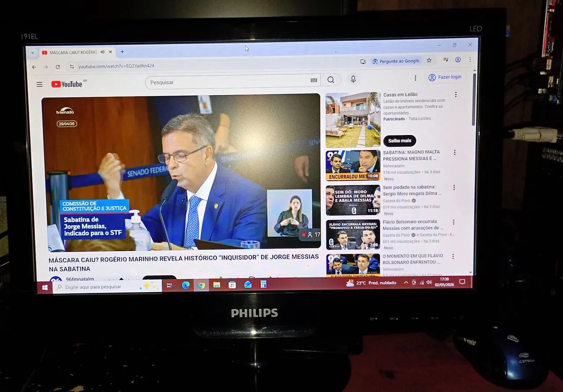Launch Microsoft Edge from the taskbar

(x=186, y=285)
